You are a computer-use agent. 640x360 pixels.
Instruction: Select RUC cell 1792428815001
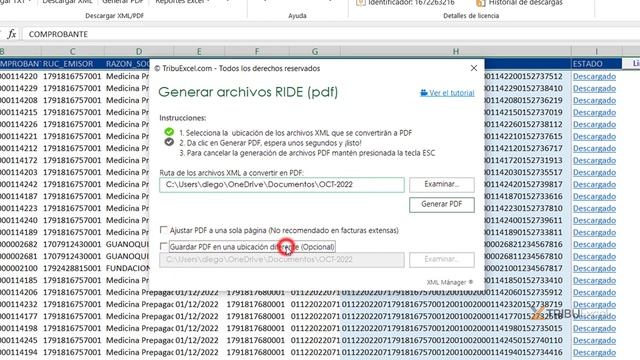coord(73,269)
